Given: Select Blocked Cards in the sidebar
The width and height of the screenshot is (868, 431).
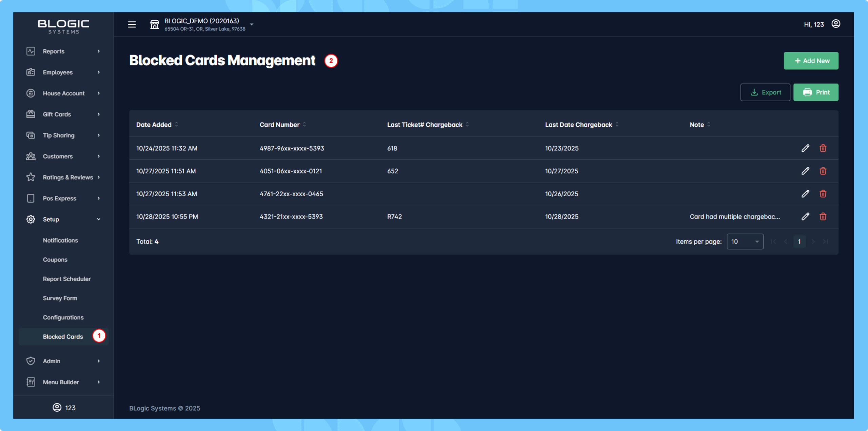Looking at the screenshot, I should point(63,336).
